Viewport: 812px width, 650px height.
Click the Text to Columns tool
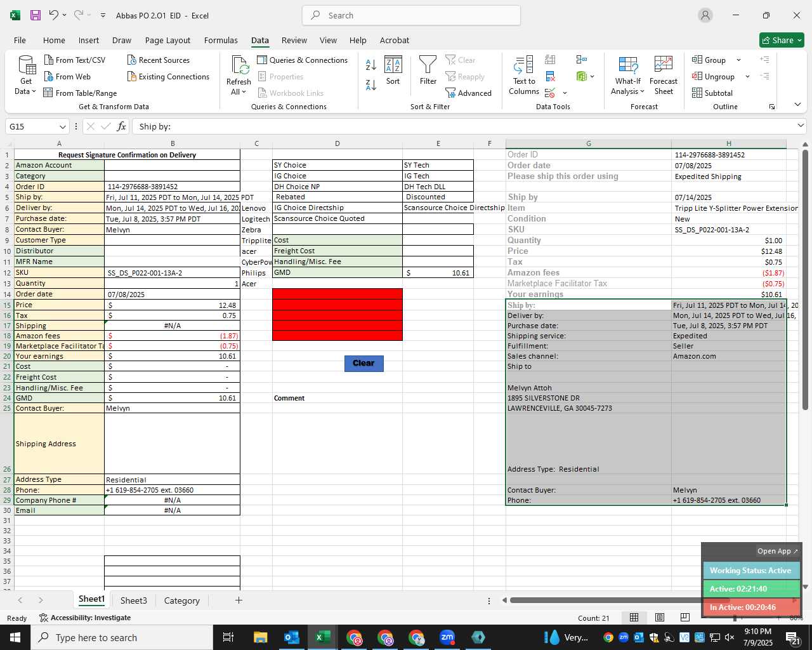(x=524, y=76)
